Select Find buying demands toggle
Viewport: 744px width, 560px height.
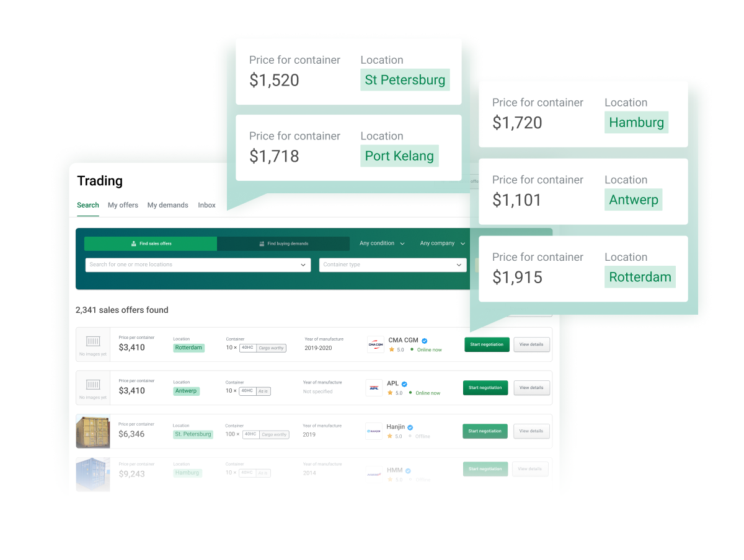(283, 243)
